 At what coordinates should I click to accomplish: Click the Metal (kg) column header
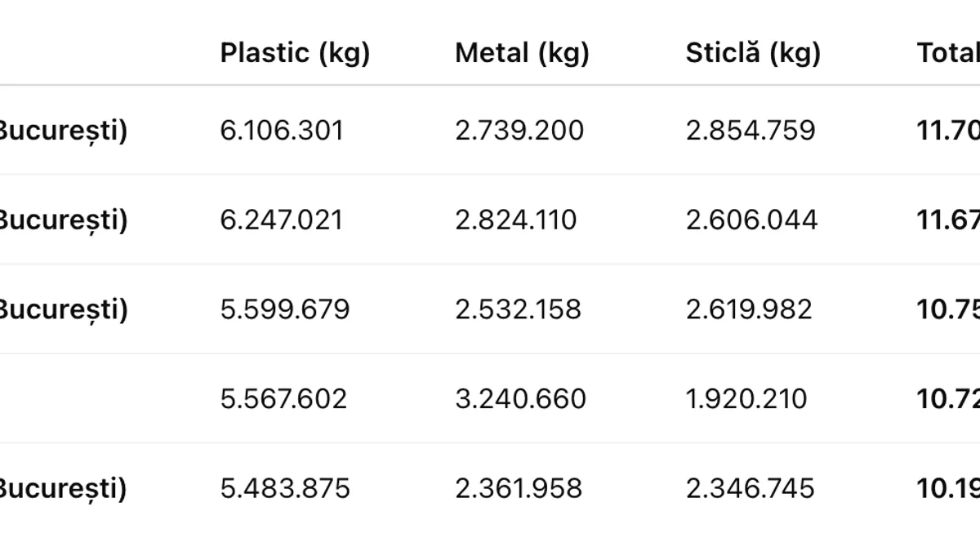[522, 53]
